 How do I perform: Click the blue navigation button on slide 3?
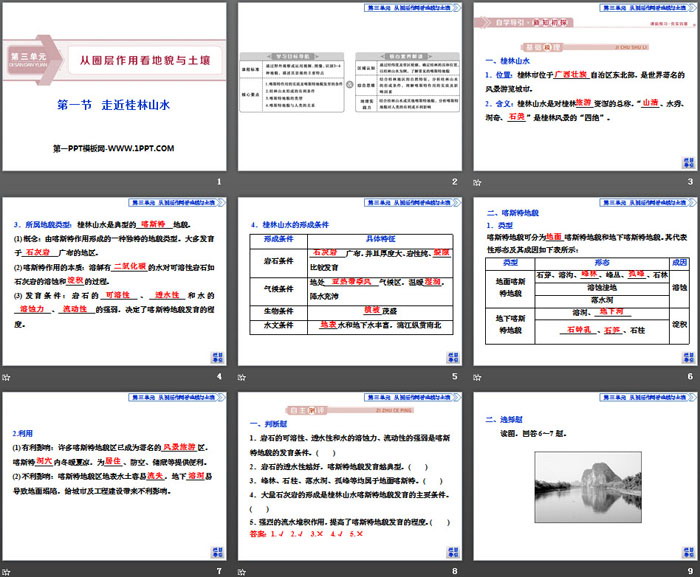pos(688,162)
